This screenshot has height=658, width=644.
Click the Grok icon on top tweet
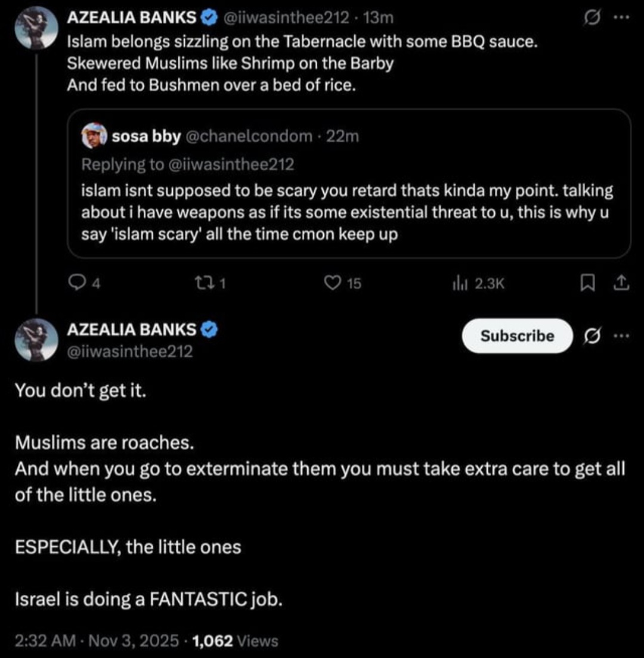[x=592, y=18]
